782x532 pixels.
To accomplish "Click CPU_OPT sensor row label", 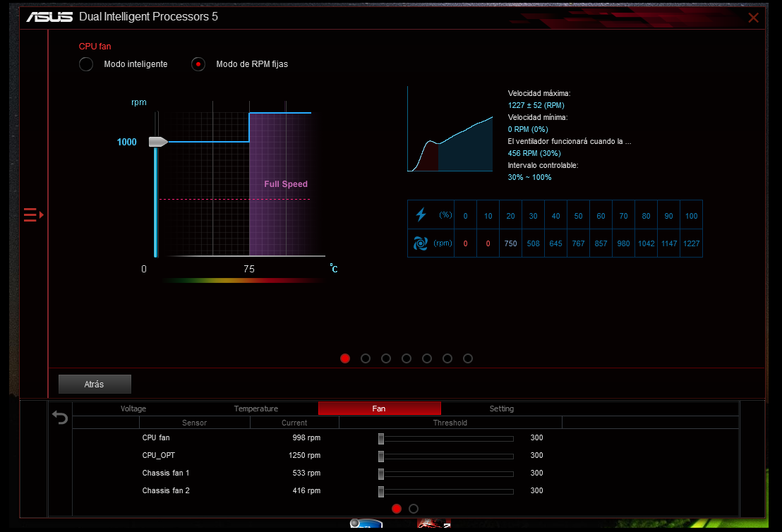I will point(159,455).
